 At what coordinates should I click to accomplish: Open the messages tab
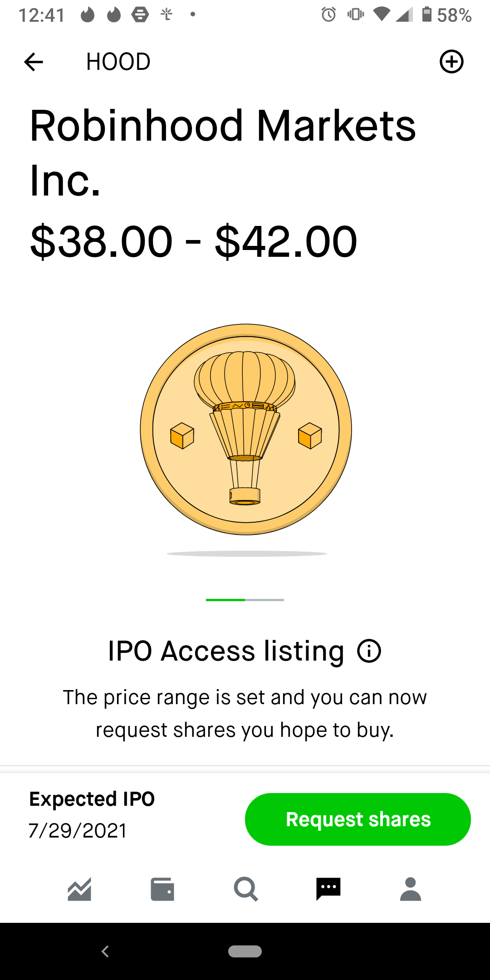tap(328, 889)
